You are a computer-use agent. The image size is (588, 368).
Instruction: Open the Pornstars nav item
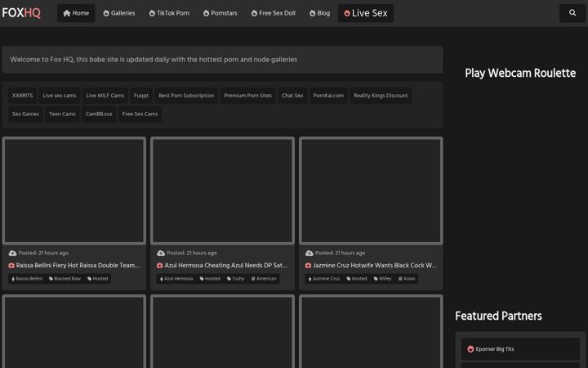pyautogui.click(x=220, y=13)
